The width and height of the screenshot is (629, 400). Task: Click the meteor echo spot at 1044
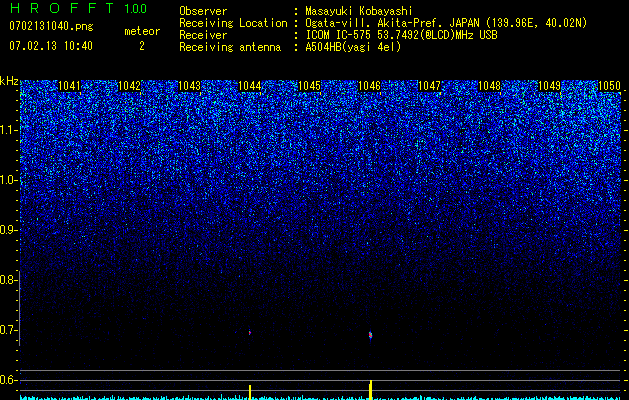(250, 332)
